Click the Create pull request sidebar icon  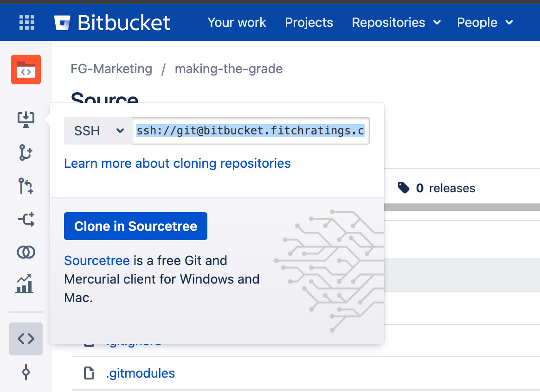[26, 186]
